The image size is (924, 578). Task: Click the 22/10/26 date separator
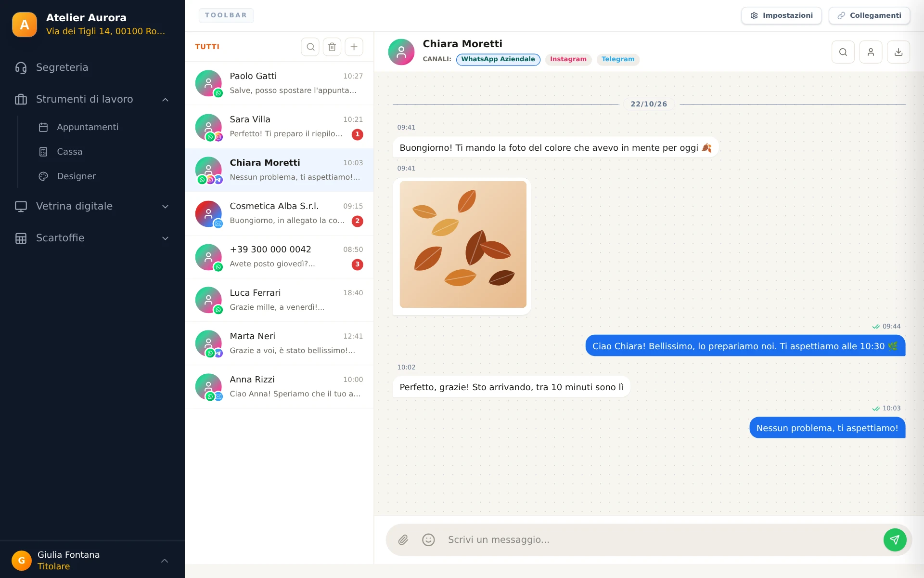pyautogui.click(x=649, y=104)
